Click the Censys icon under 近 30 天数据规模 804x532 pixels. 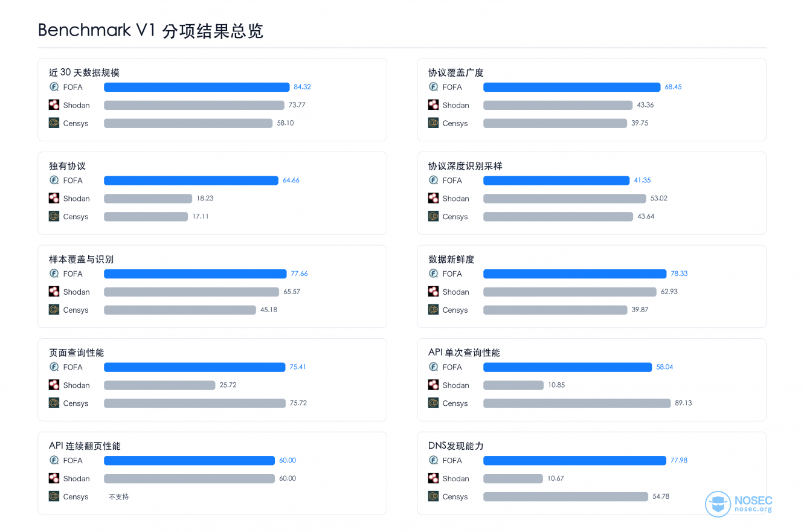[x=54, y=123]
